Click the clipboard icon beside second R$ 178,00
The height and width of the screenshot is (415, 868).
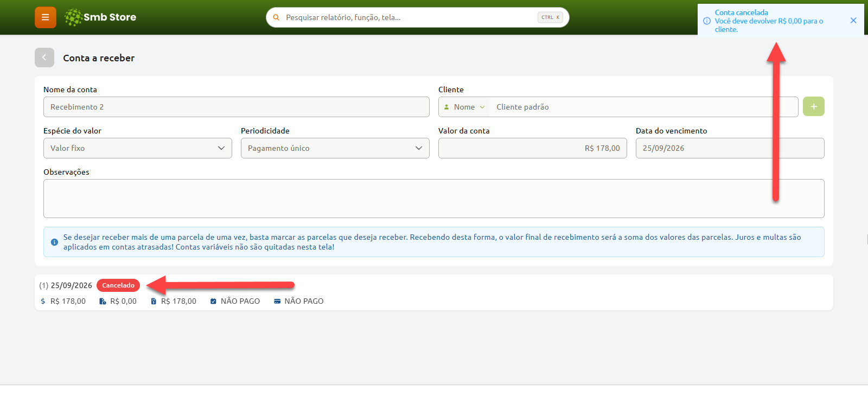tap(154, 301)
